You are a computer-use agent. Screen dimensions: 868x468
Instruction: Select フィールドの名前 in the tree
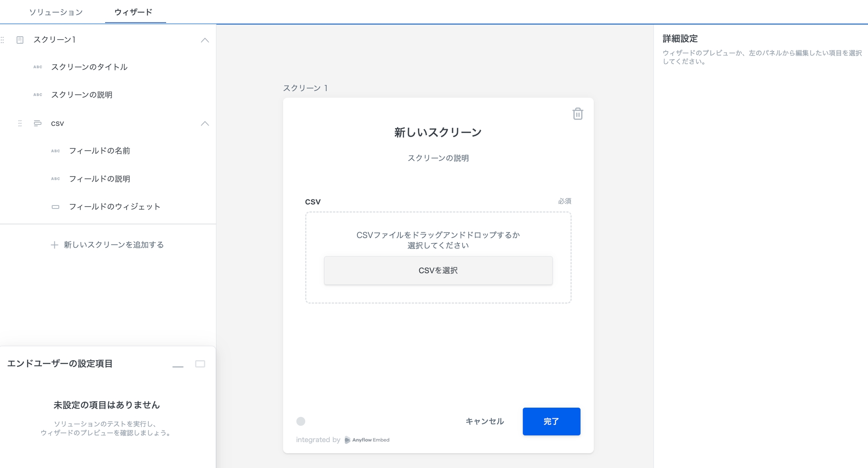point(99,151)
